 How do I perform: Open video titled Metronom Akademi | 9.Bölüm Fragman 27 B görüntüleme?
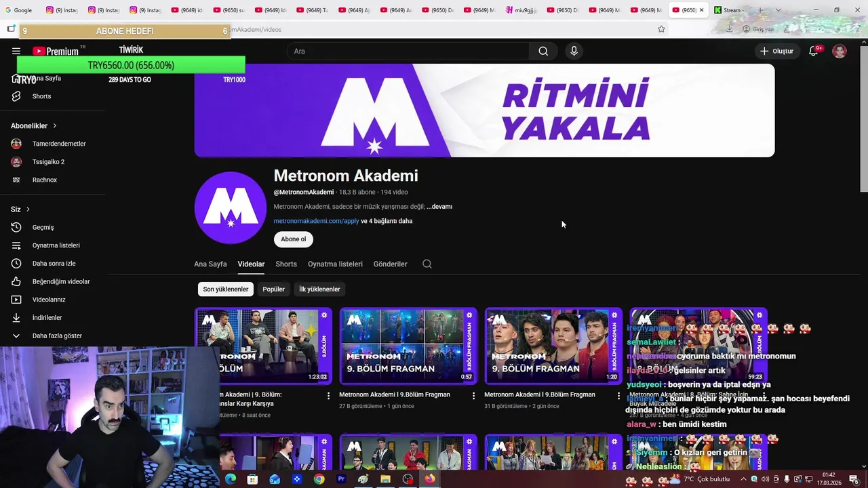(394, 394)
